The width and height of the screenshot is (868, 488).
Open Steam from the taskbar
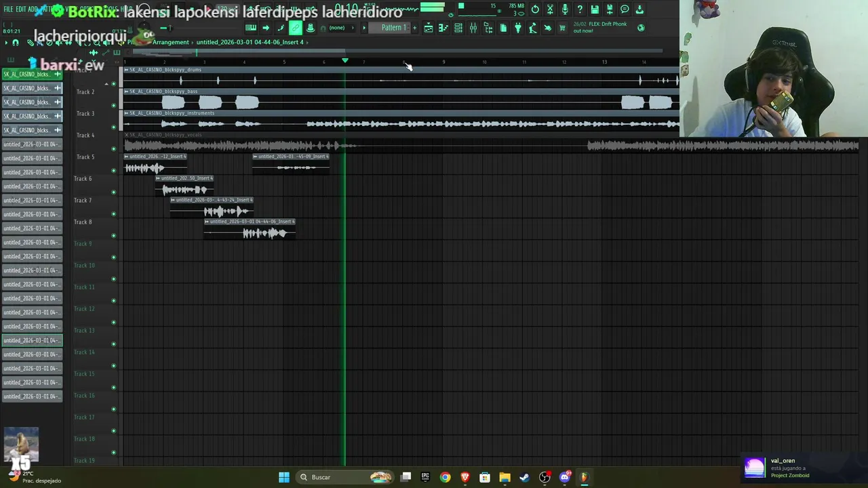click(x=524, y=477)
